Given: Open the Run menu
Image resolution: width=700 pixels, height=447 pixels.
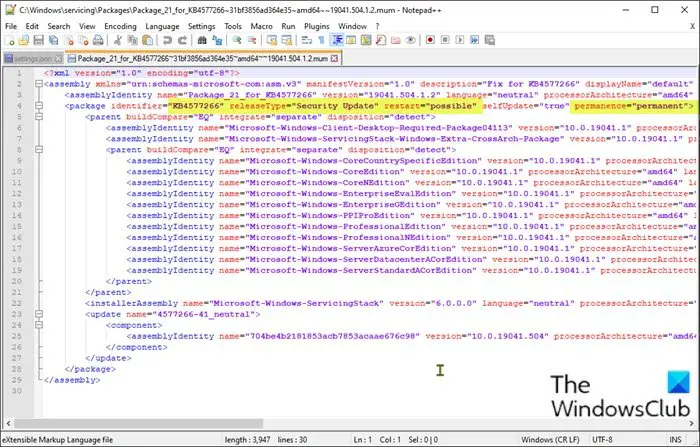Looking at the screenshot, I should (x=288, y=26).
